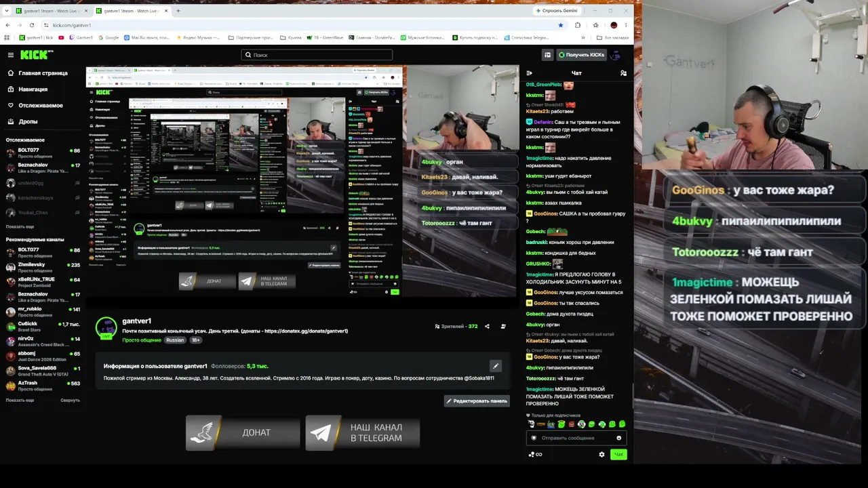This screenshot has height=488, width=868.
Task: Open the Kick hamburger menu
Action: tap(11, 55)
